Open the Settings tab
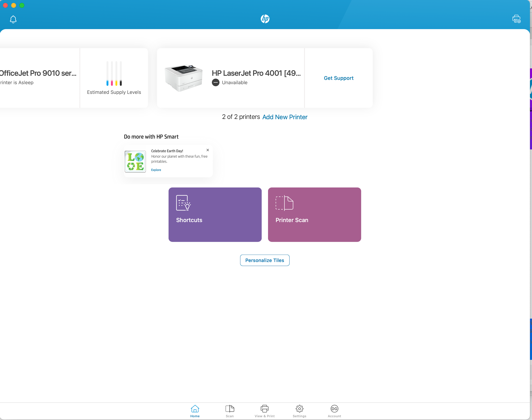Image resolution: width=532 pixels, height=420 pixels. tap(299, 411)
